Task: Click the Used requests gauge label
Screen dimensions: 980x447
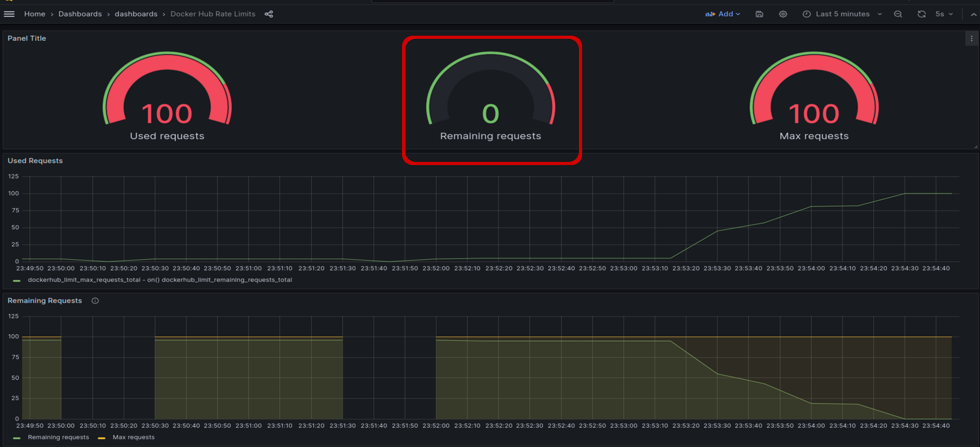Action: coord(167,136)
